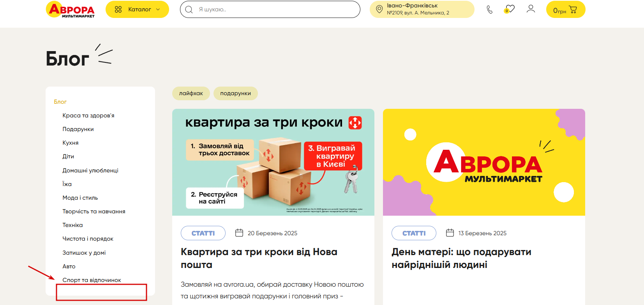Click the calendar icon by 13 Березень 2025
This screenshot has height=305, width=644.
click(x=450, y=233)
